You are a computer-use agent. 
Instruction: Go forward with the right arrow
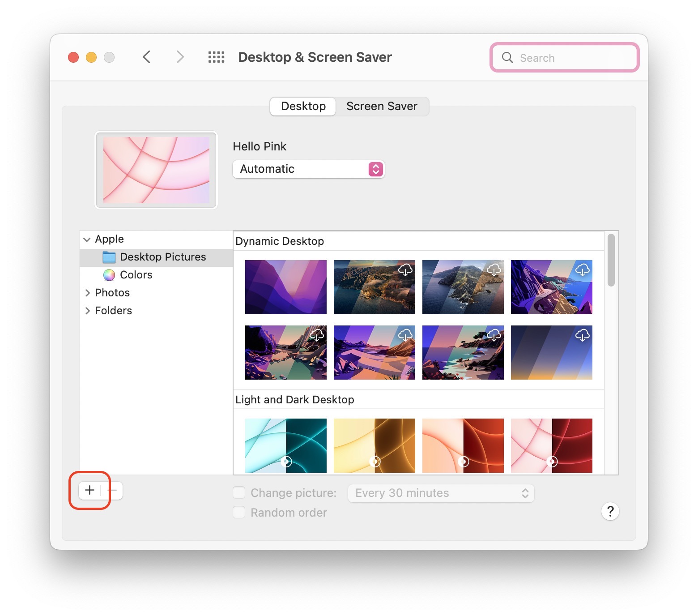click(x=180, y=57)
